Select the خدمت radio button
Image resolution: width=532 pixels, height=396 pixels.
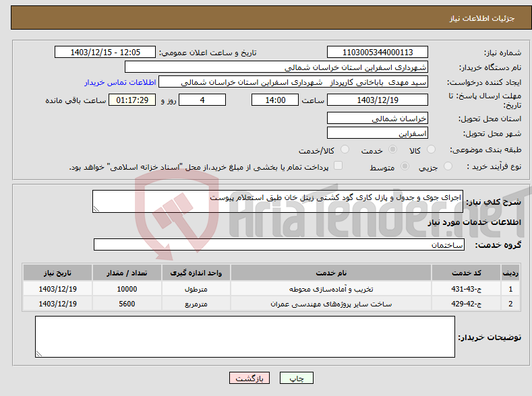tap(392, 150)
